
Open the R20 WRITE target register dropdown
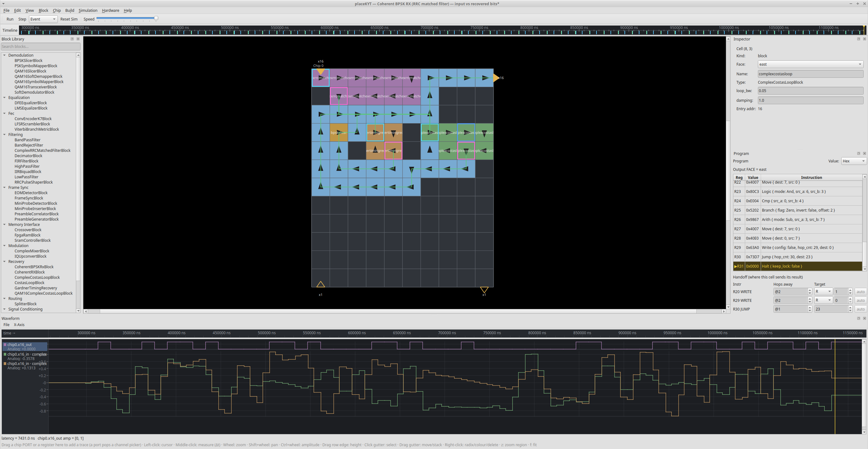(823, 292)
